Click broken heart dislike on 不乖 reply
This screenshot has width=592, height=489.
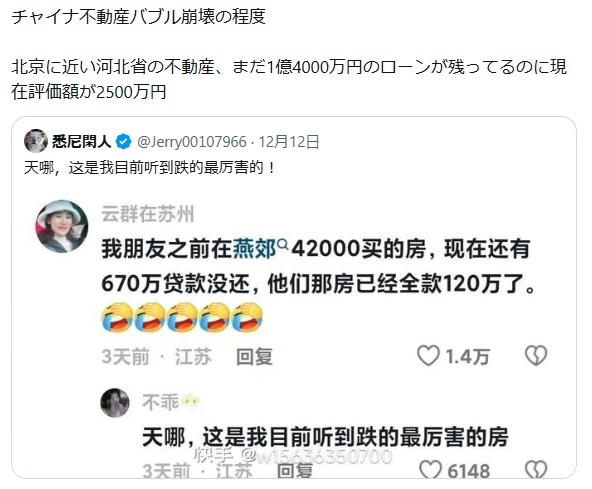click(536, 470)
